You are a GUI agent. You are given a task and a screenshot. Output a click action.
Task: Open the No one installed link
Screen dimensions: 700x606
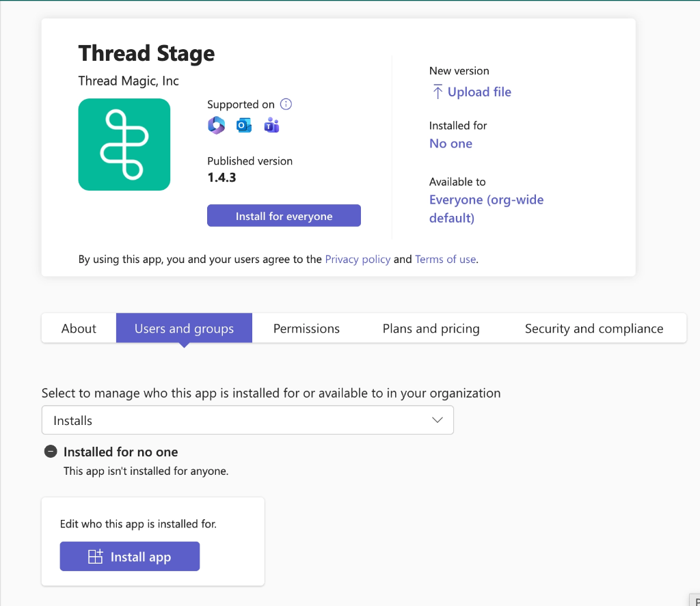tap(450, 143)
